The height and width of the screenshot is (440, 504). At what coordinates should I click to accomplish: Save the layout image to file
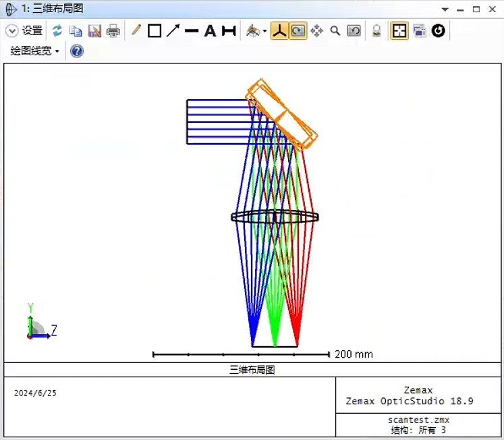(94, 30)
